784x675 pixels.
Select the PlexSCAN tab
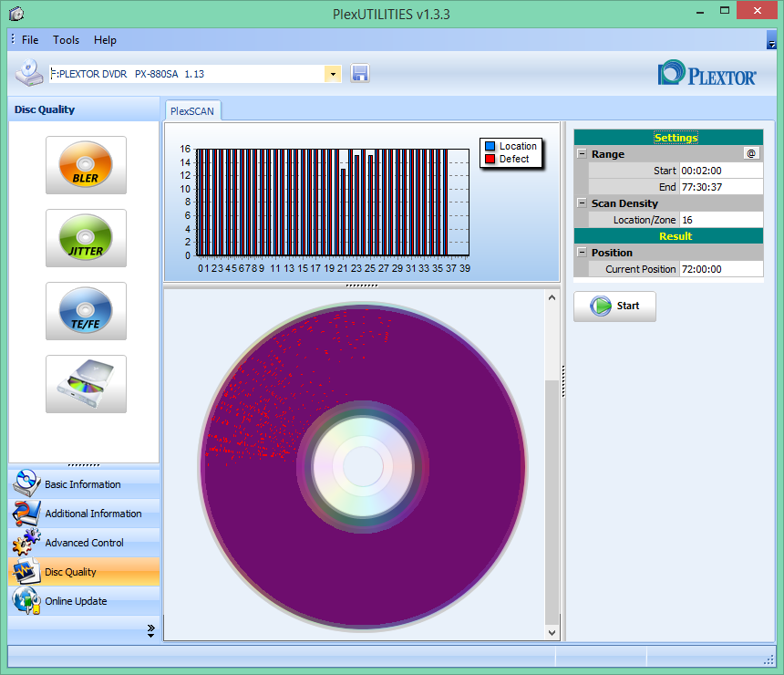(192, 111)
